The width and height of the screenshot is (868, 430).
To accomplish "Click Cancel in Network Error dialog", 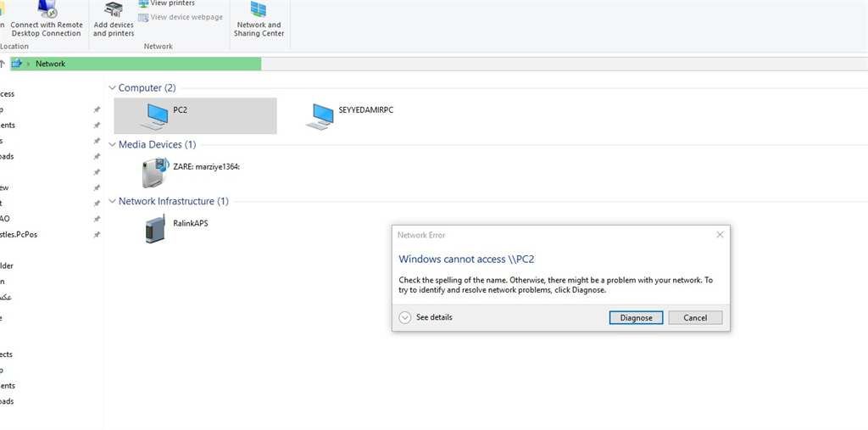I will click(695, 317).
